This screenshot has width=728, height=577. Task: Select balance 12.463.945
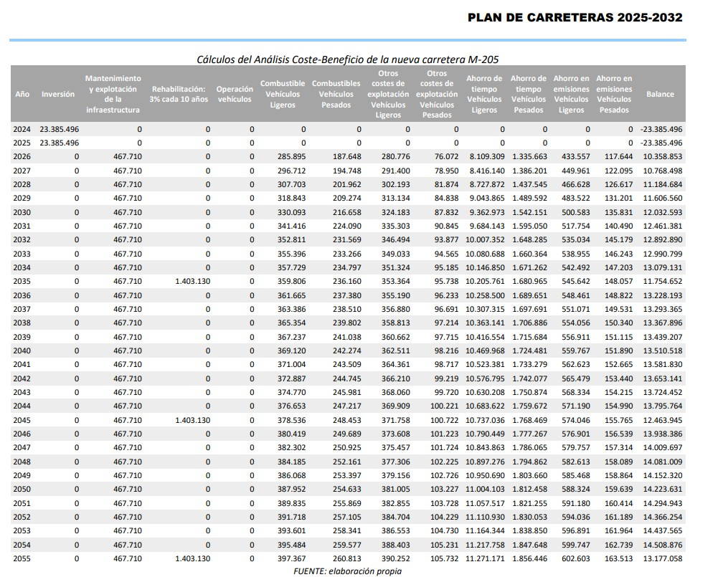click(663, 420)
